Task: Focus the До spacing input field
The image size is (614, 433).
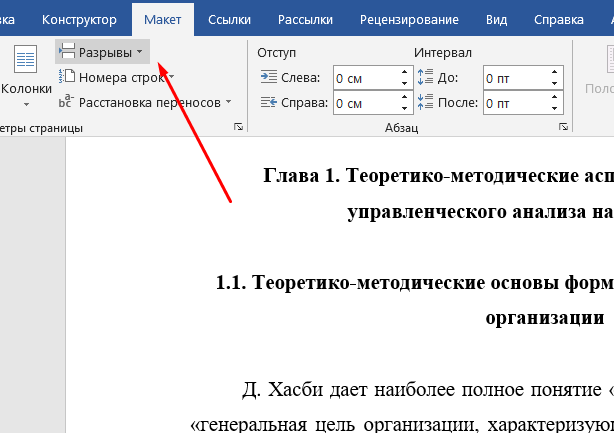Action: click(515, 78)
